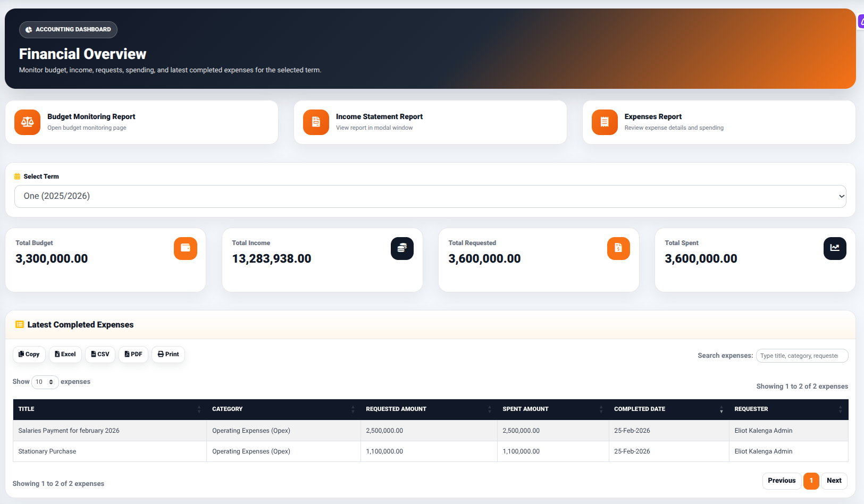Go to the Previous page
864x504 pixels.
pos(782,481)
